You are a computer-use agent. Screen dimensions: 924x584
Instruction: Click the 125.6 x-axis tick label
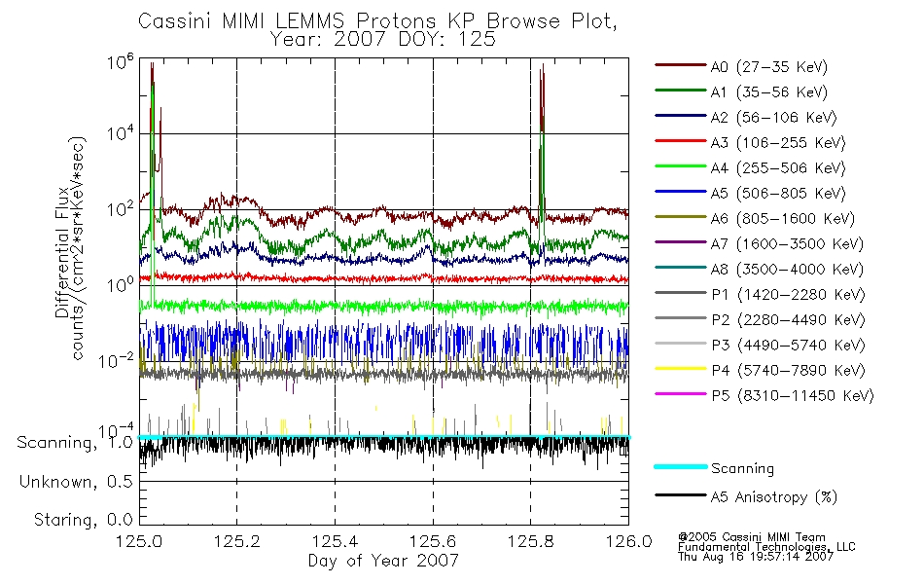click(433, 541)
